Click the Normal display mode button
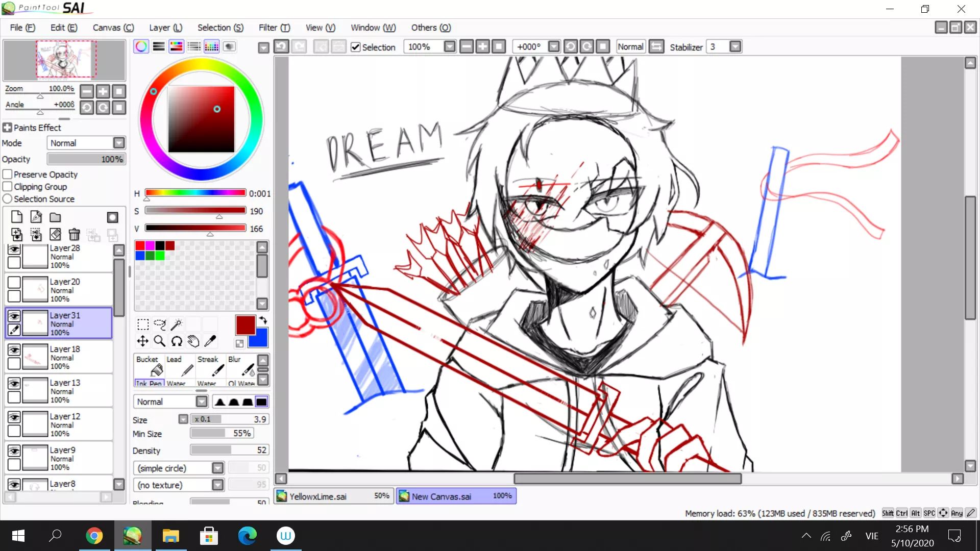980x551 pixels. click(630, 47)
